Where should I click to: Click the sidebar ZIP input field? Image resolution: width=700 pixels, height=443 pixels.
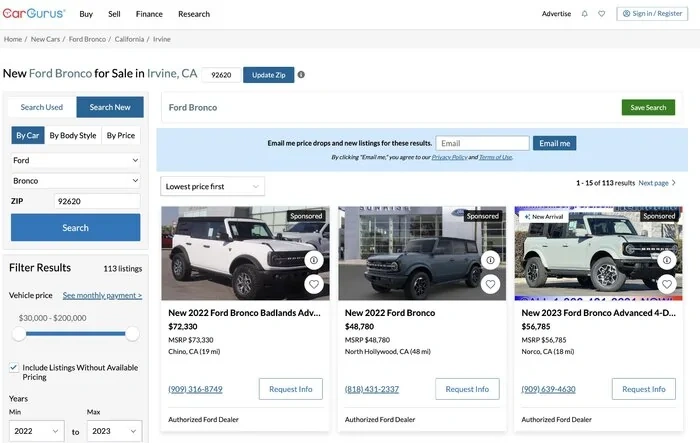click(97, 201)
